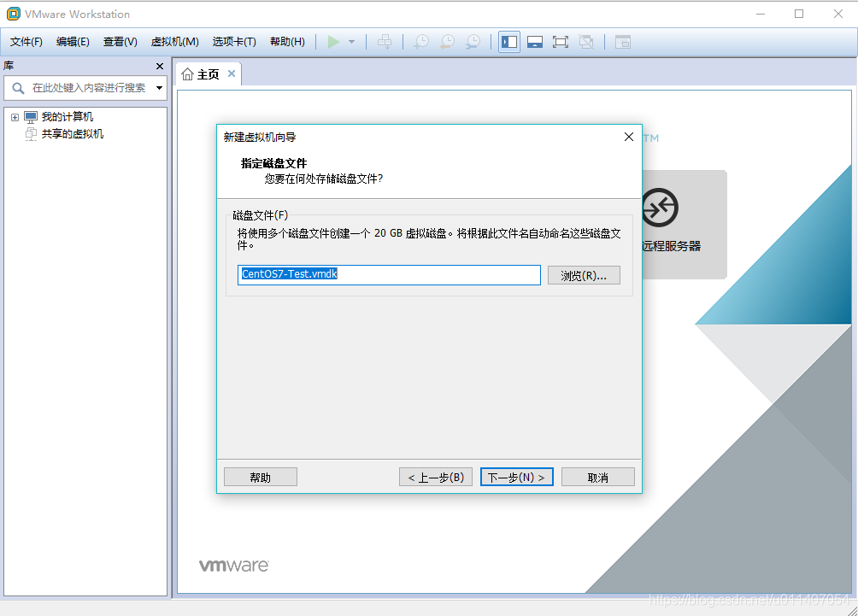This screenshot has height=616, width=858.
Task: Select the 主页 tab
Action: pos(208,73)
